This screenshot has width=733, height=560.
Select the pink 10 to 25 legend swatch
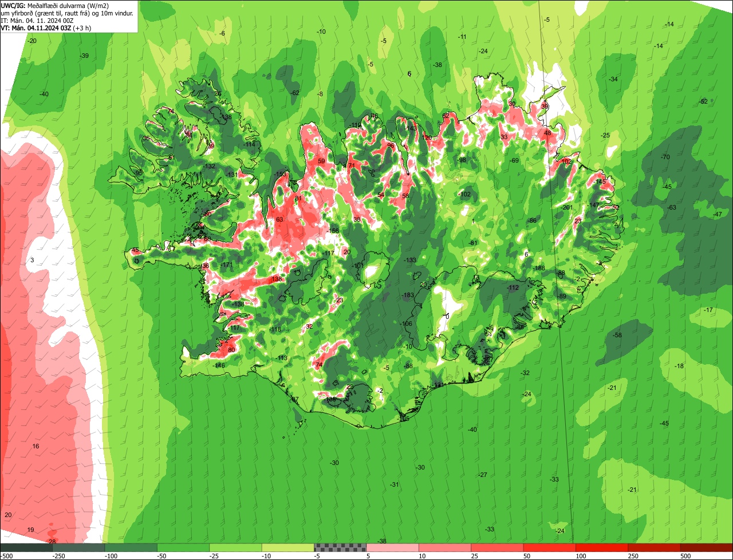point(445,547)
